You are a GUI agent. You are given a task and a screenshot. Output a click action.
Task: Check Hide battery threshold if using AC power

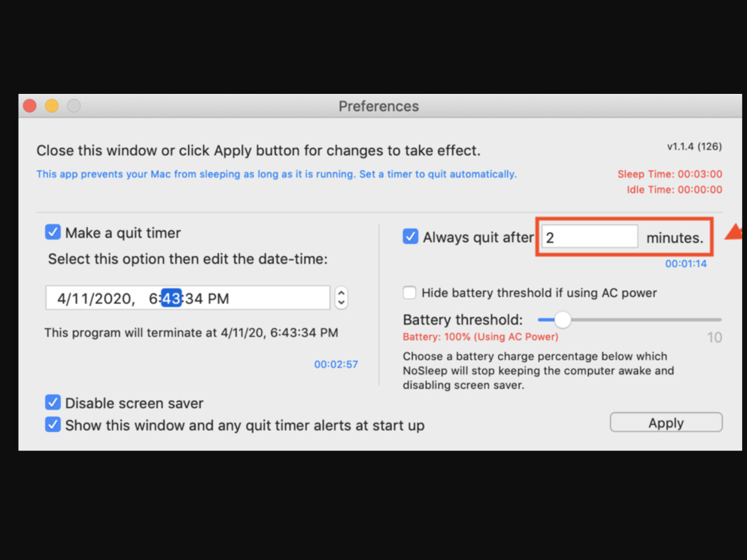pyautogui.click(x=410, y=292)
